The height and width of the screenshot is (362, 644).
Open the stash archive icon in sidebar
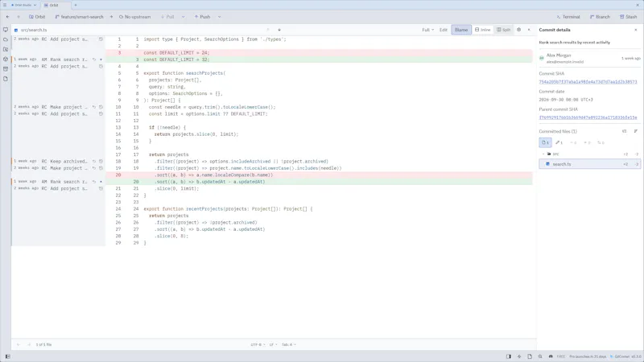6,69
